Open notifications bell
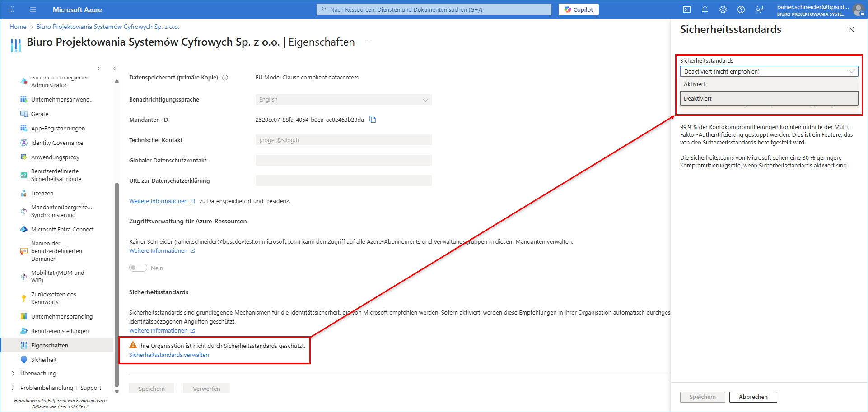Image resolution: width=868 pixels, height=412 pixels. [705, 9]
